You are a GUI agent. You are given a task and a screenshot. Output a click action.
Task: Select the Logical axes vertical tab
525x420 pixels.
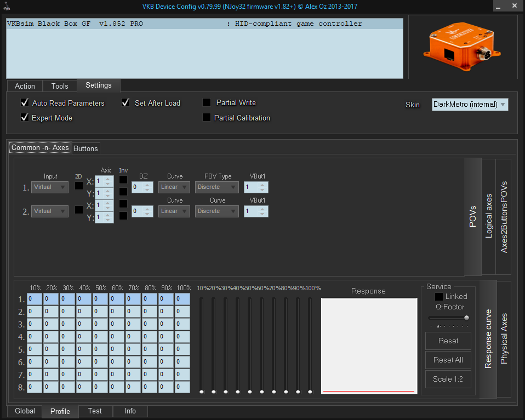[489, 216]
